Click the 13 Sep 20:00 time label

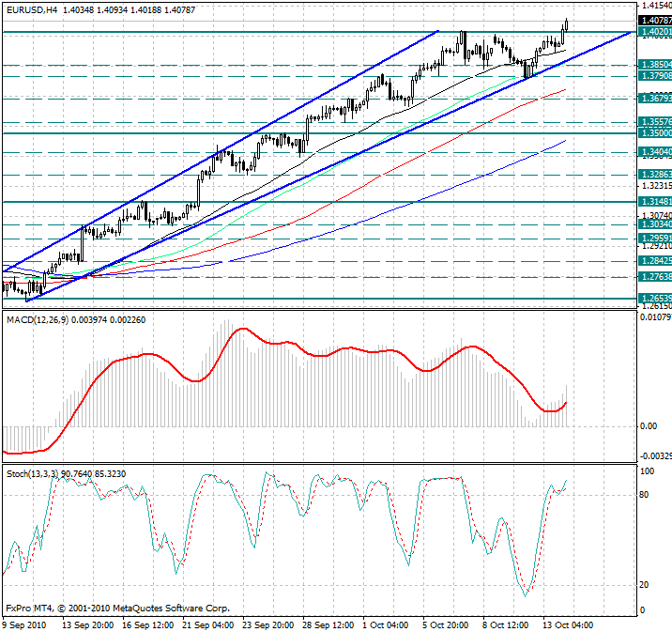click(88, 625)
